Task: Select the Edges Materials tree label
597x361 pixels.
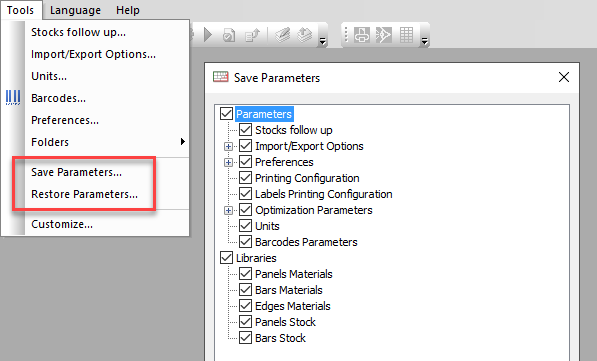Action: pyautogui.click(x=292, y=306)
